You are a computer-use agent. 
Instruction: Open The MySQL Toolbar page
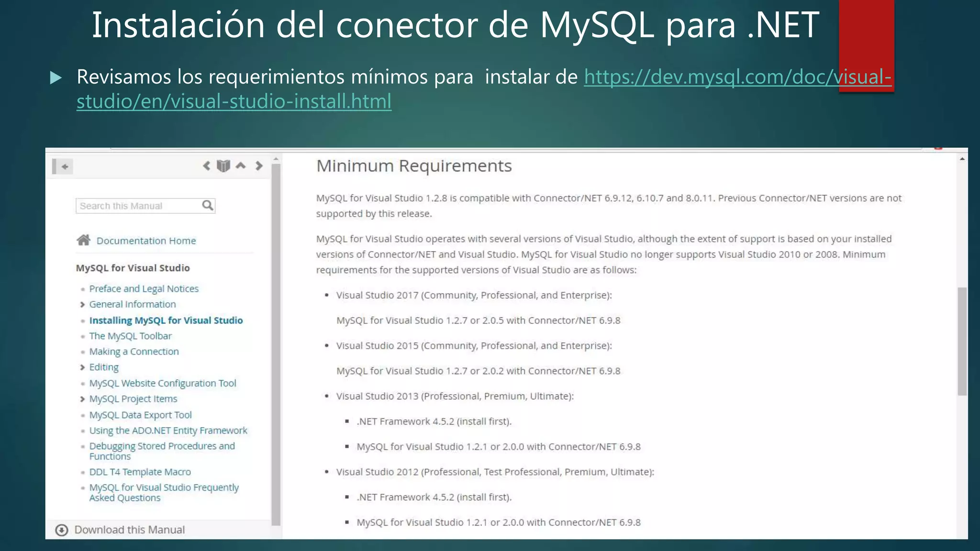click(130, 336)
